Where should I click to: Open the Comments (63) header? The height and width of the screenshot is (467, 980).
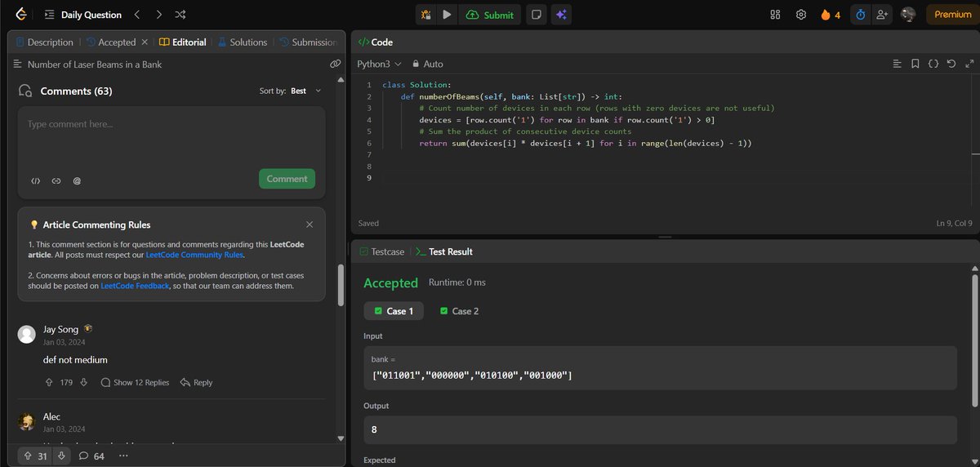(77, 91)
